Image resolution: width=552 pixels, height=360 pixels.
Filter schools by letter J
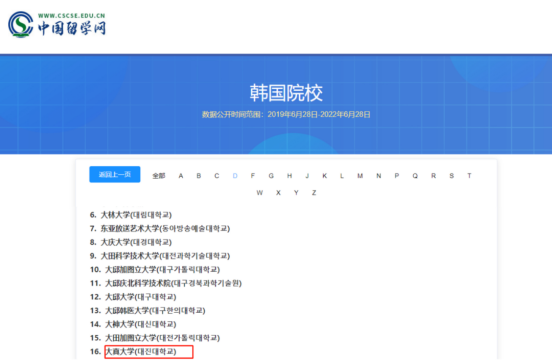[307, 176]
